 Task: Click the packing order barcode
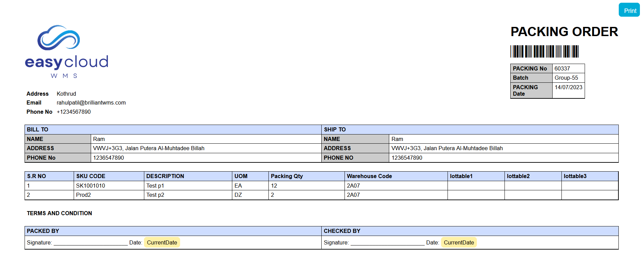click(544, 51)
